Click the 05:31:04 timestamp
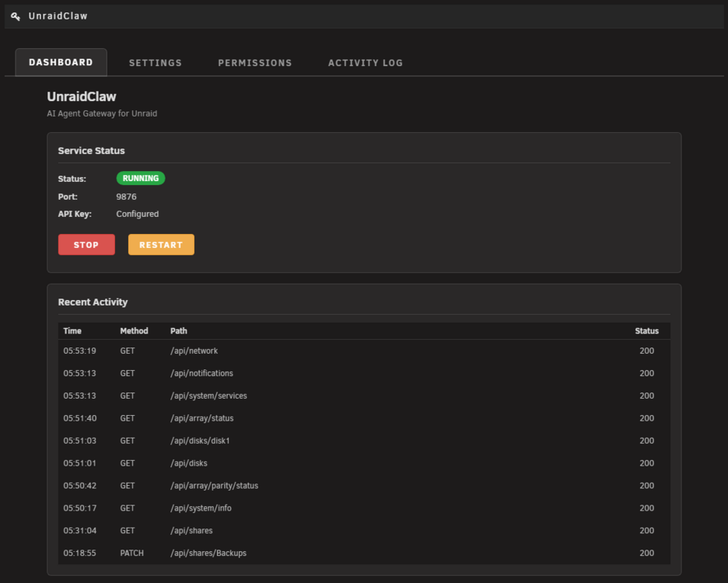Image resolution: width=728 pixels, height=583 pixels. coord(80,531)
